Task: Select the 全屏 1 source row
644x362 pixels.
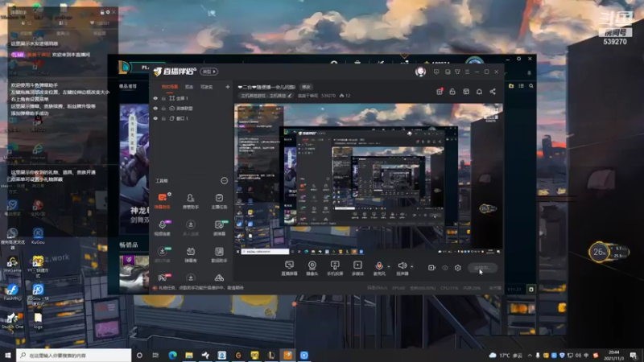Action: (191, 98)
